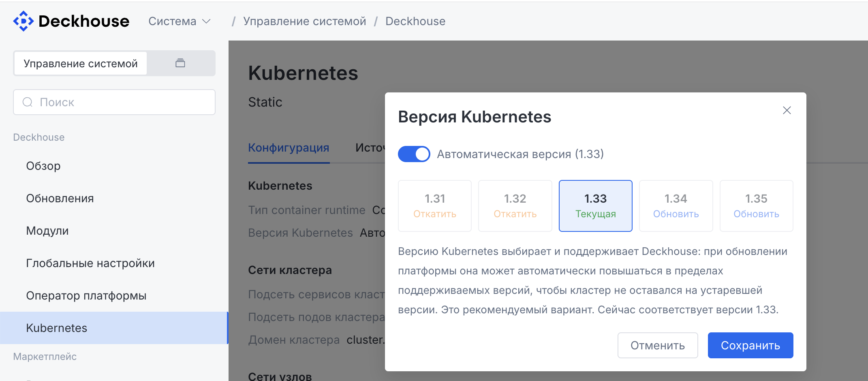
Task: Click the Deckhouse logo icon
Action: point(23,21)
